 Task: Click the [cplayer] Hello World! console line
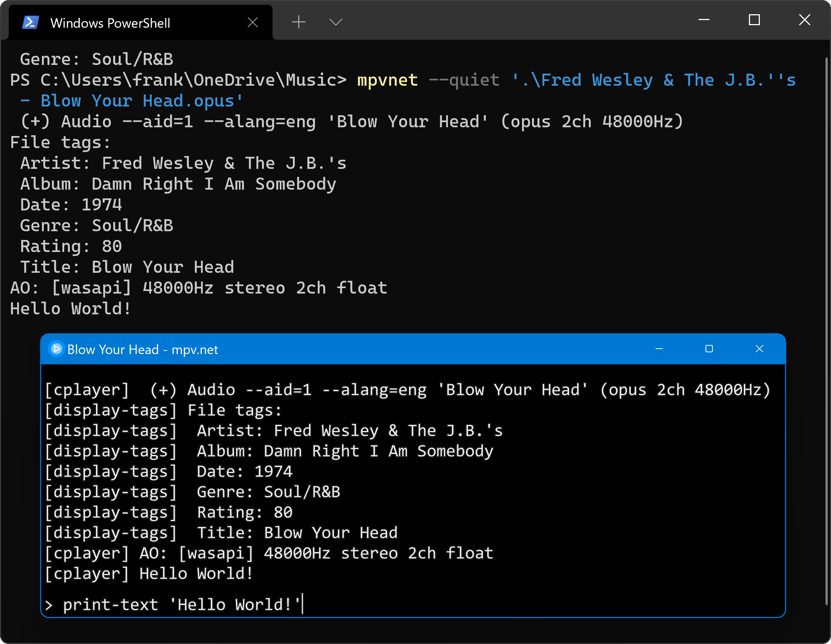click(148, 574)
